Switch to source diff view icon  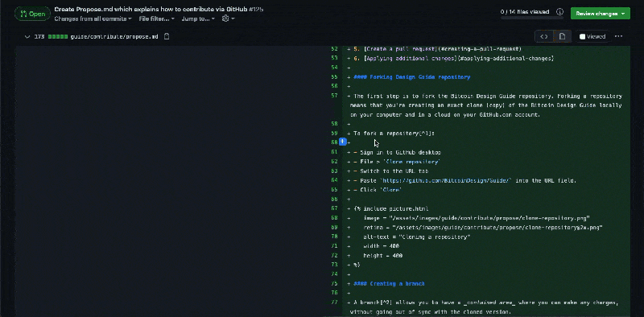tap(544, 36)
